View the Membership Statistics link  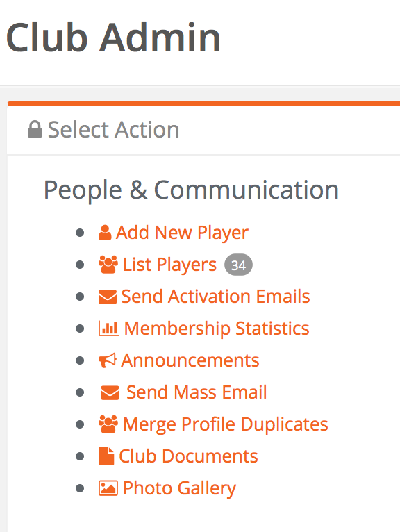(x=217, y=329)
